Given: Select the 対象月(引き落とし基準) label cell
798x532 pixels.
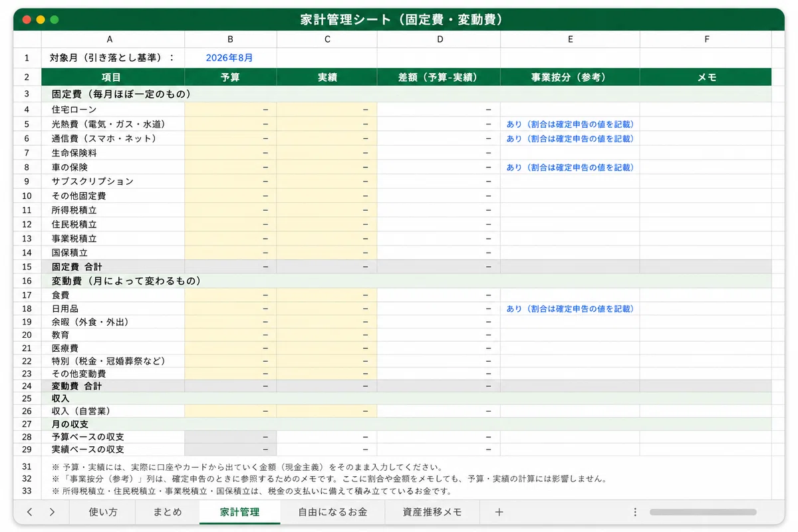Looking at the screenshot, I should (113, 58).
